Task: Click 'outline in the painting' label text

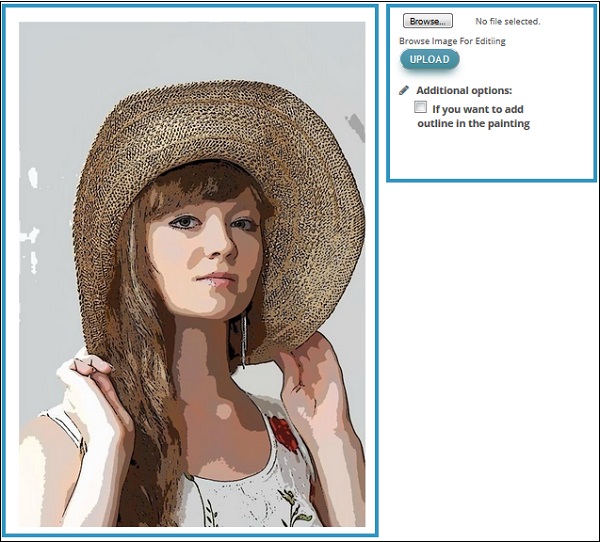Action: coord(473,124)
